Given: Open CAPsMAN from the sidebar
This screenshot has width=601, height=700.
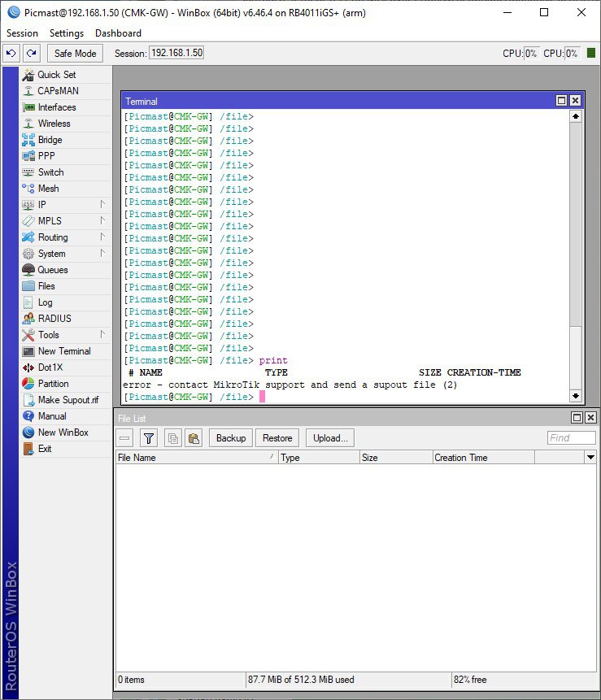Looking at the screenshot, I should pos(58,91).
